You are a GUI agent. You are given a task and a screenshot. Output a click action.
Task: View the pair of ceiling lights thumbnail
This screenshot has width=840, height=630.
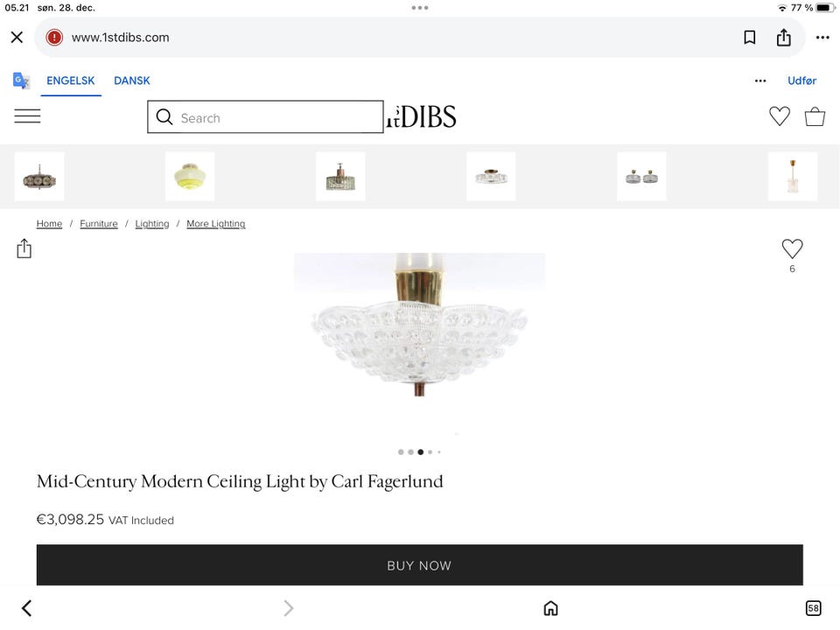[x=641, y=177]
